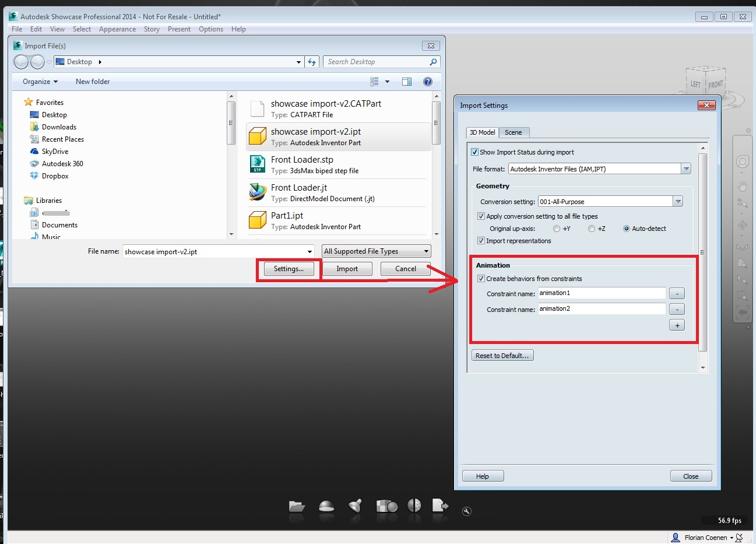Select the Front Loader.stp file
The width and height of the screenshot is (756, 544).
click(x=338, y=165)
